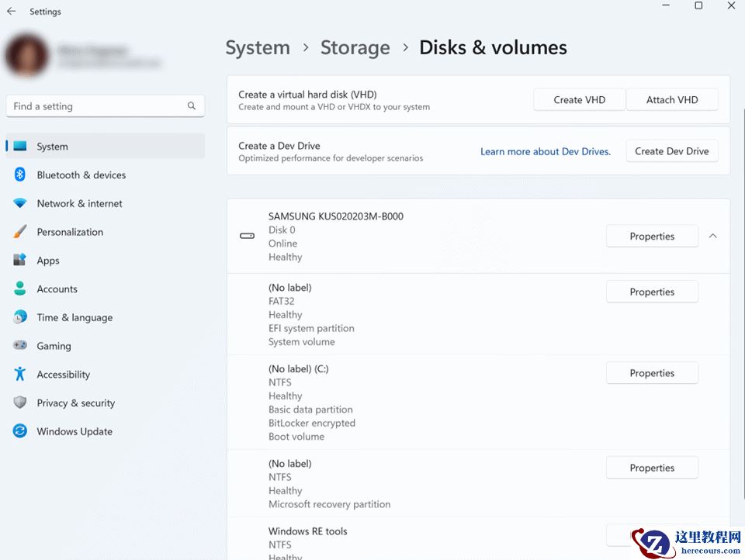The width and height of the screenshot is (745, 560).
Task: Click the Bluetooth & devices icon
Action: pos(20,175)
